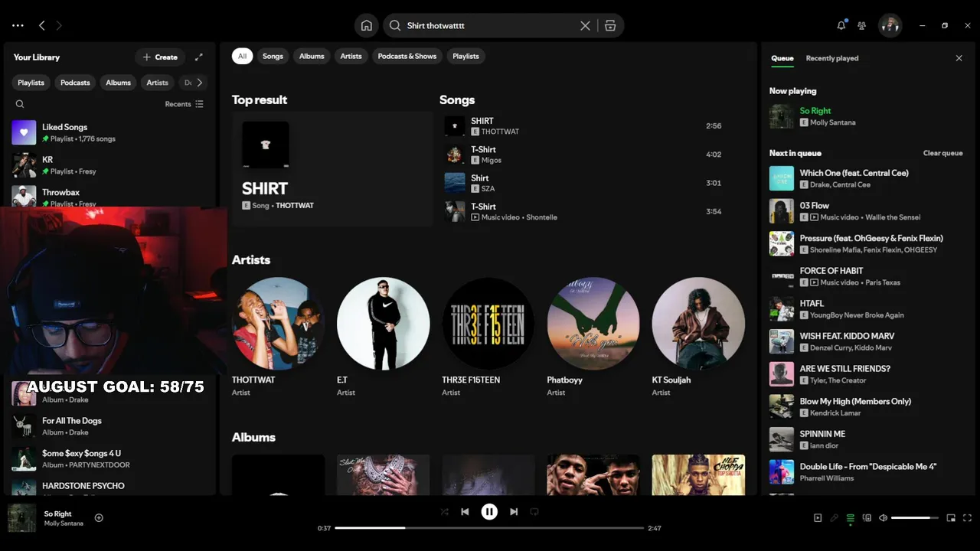
Task: Open the mini player icon
Action: tap(951, 518)
